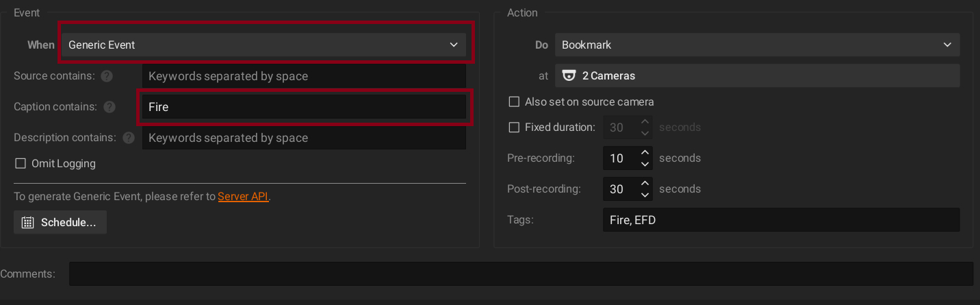
Task: Click the help icon beside Source contains
Action: (107, 76)
